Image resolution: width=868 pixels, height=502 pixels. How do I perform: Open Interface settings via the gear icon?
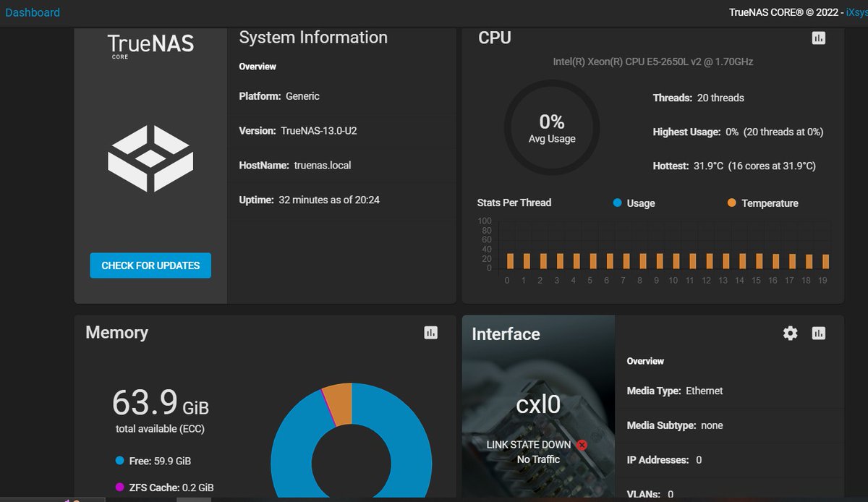790,333
